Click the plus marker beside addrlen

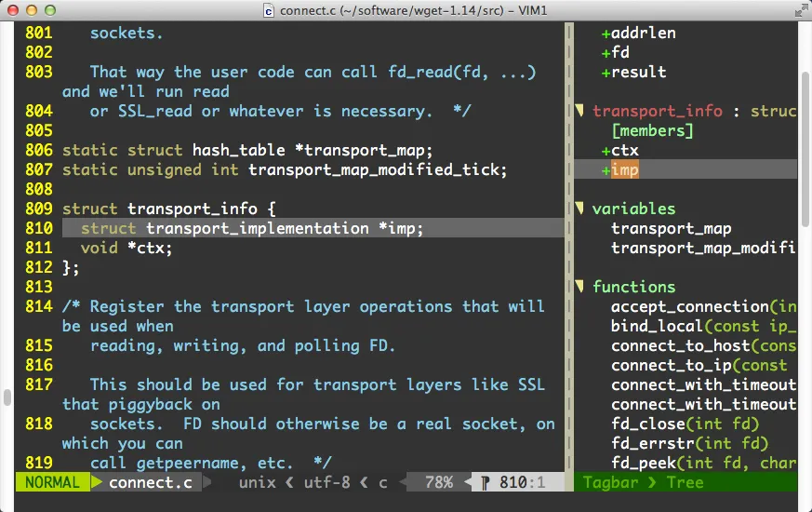click(606, 34)
